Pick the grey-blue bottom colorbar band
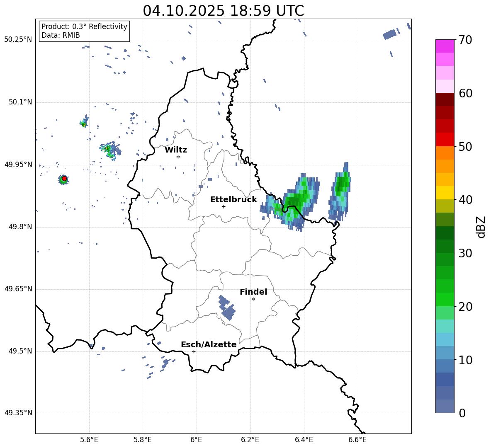491x448 pixels. coord(445,406)
